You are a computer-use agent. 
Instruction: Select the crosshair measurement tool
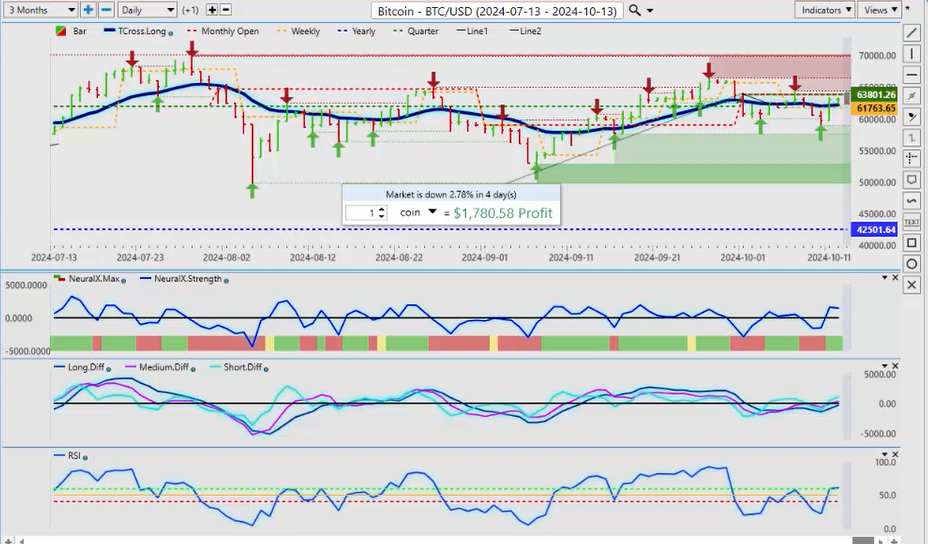[911, 159]
